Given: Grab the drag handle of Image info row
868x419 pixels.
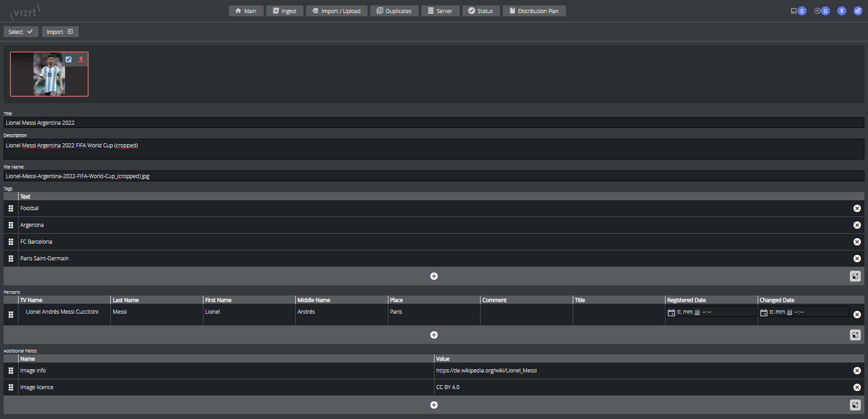Looking at the screenshot, I should [x=11, y=371].
